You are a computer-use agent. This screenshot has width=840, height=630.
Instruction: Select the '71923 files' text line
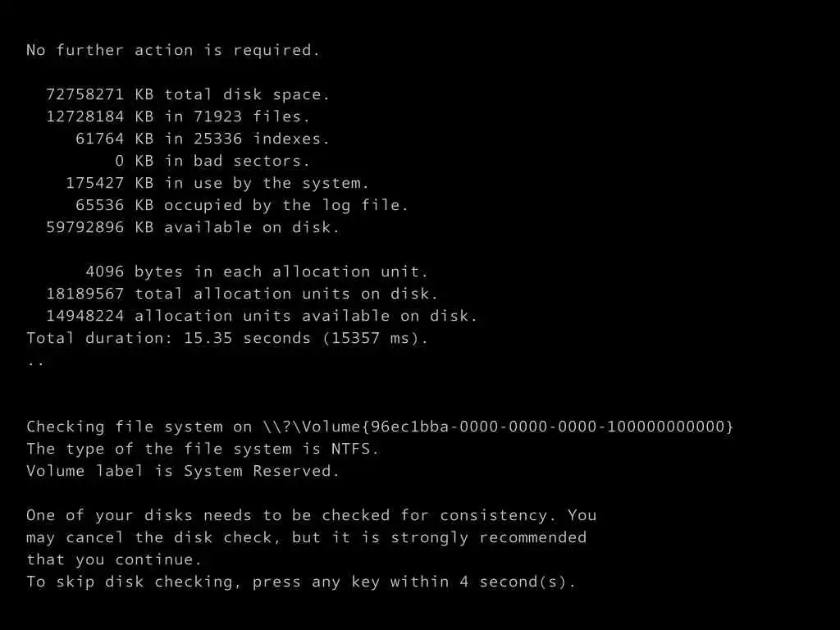pyautogui.click(x=178, y=116)
